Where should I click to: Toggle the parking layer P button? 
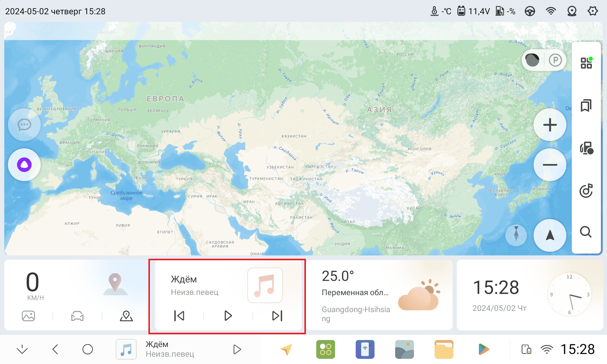click(555, 60)
